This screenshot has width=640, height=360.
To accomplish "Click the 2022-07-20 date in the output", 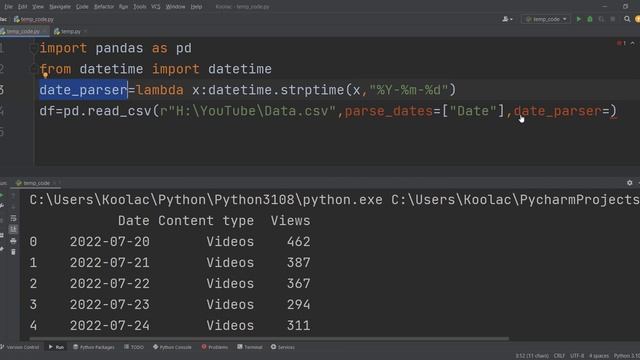I will tap(110, 242).
